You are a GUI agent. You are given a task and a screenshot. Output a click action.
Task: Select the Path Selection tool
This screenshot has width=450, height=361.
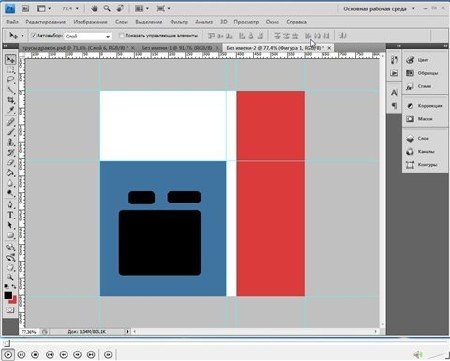pyautogui.click(x=10, y=225)
